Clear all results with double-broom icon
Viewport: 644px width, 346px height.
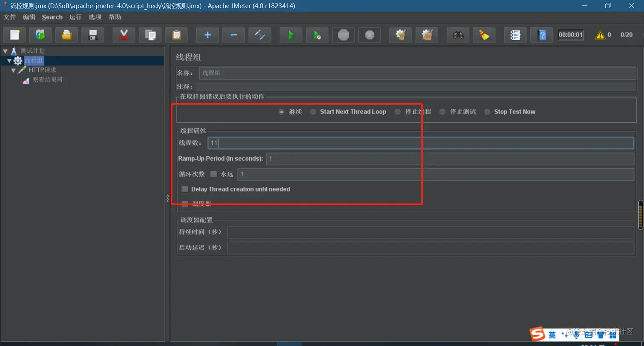(427, 35)
